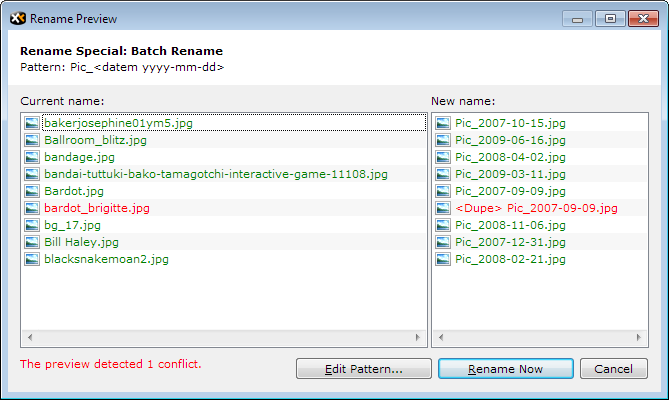This screenshot has width=669, height=400.
Task: Open the Edit Pattern dialog
Action: tap(364, 369)
